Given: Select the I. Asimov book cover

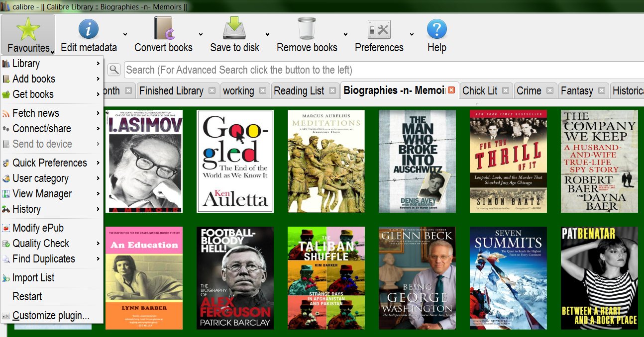Looking at the screenshot, I should (144, 161).
